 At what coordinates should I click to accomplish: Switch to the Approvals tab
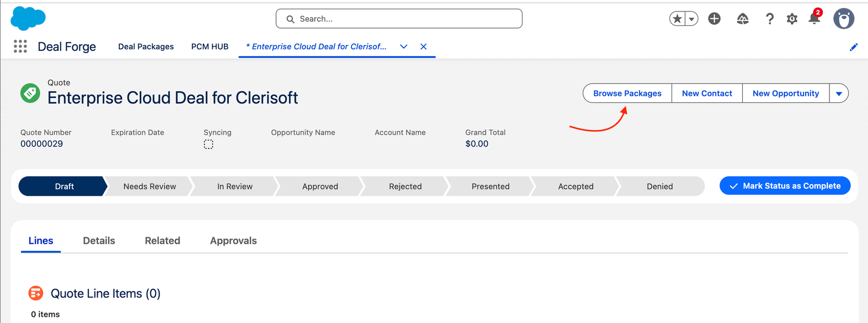tap(233, 241)
